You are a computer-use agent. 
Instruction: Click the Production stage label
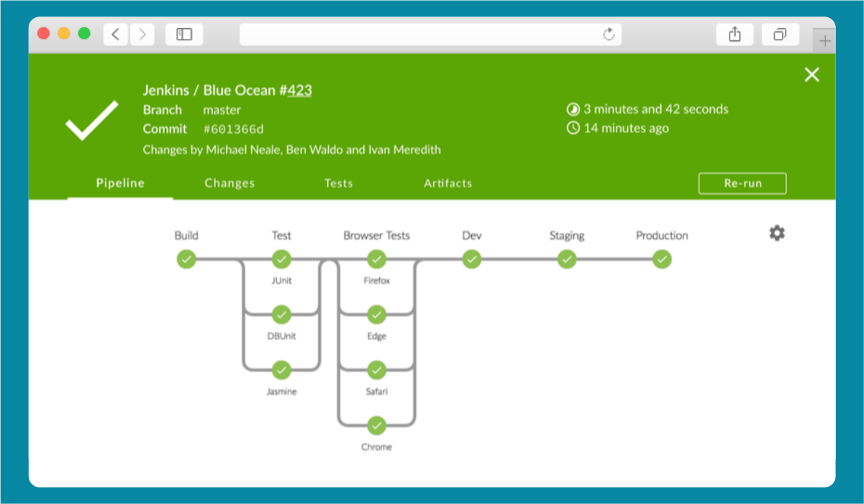662,235
